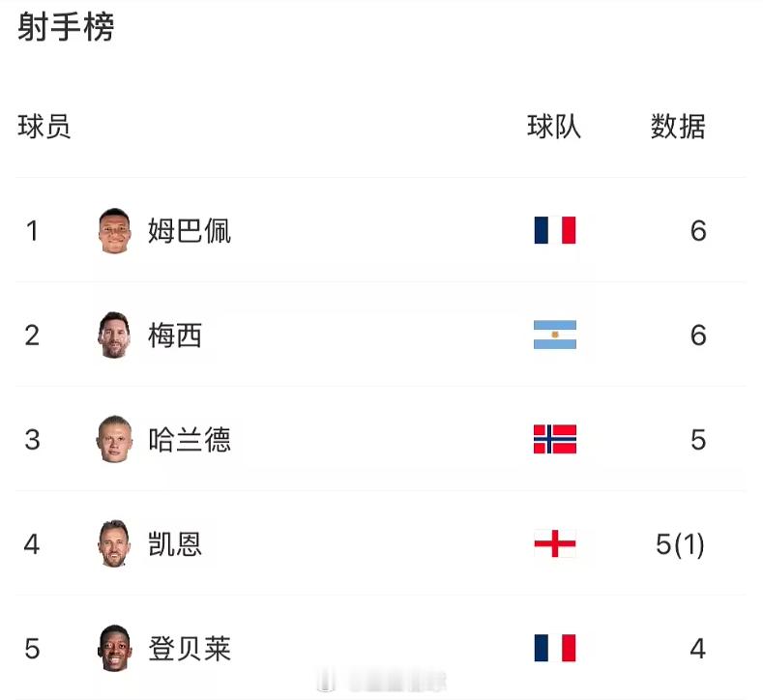Tap player name 登贝莱
The image size is (763, 700).
[x=190, y=649]
